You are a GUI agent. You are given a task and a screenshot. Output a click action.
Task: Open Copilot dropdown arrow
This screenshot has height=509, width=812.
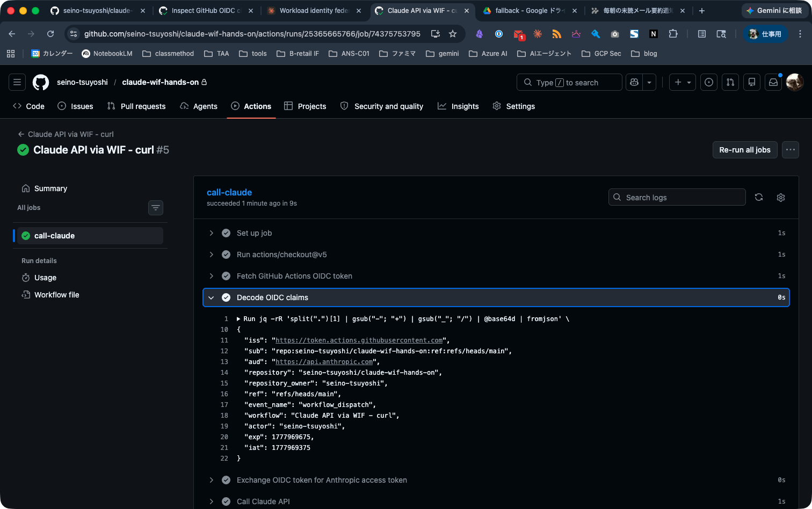[649, 82]
